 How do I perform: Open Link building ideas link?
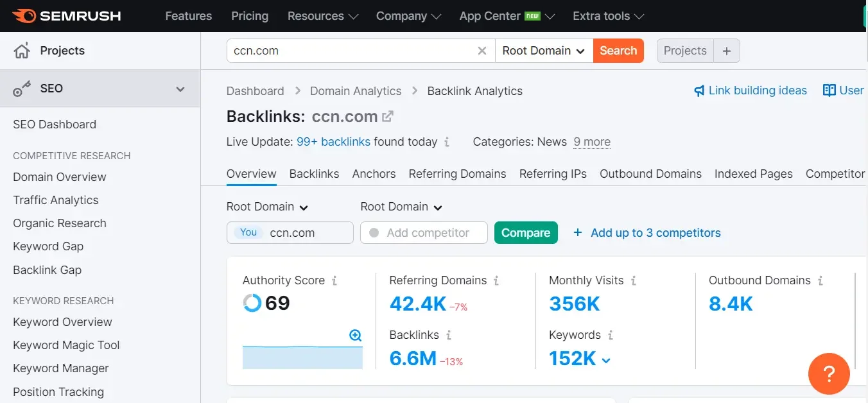coord(758,90)
